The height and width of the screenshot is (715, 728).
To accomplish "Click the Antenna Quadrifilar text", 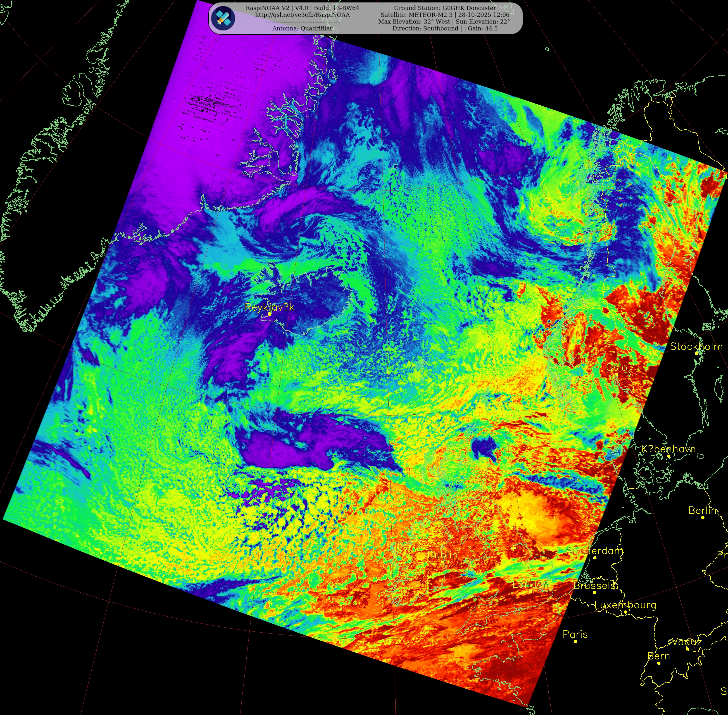I will pos(302,28).
